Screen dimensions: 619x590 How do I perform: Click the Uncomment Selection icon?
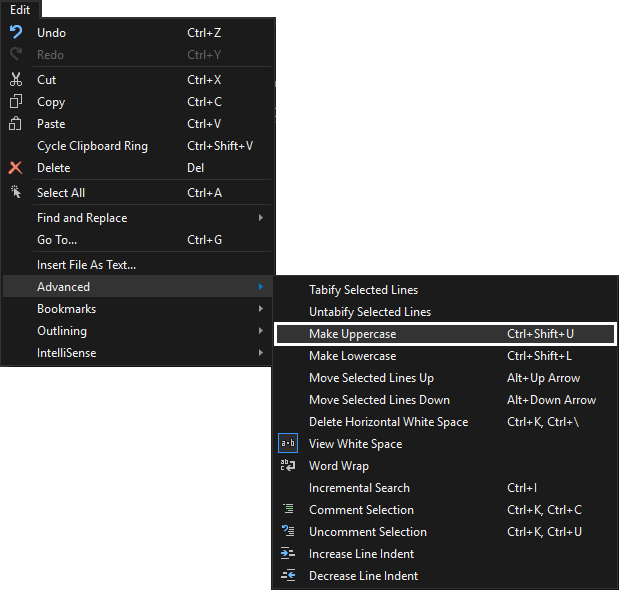(288, 532)
